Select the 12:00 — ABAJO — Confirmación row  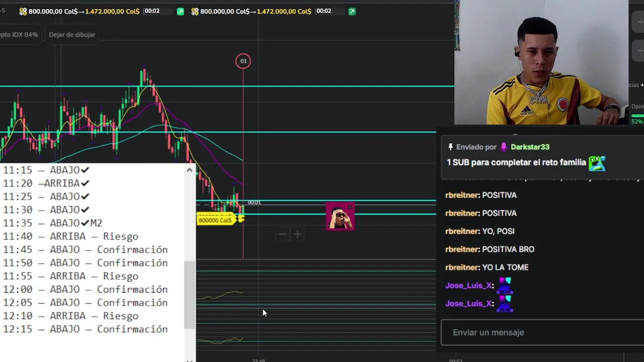86,289
